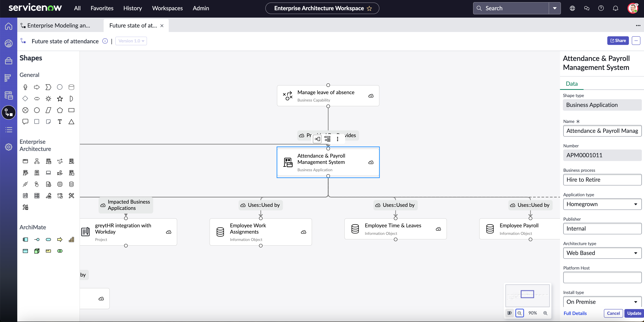Screen dimensions: 644x322
Task: Choose the speech bubble callout shape
Action: coord(25,122)
